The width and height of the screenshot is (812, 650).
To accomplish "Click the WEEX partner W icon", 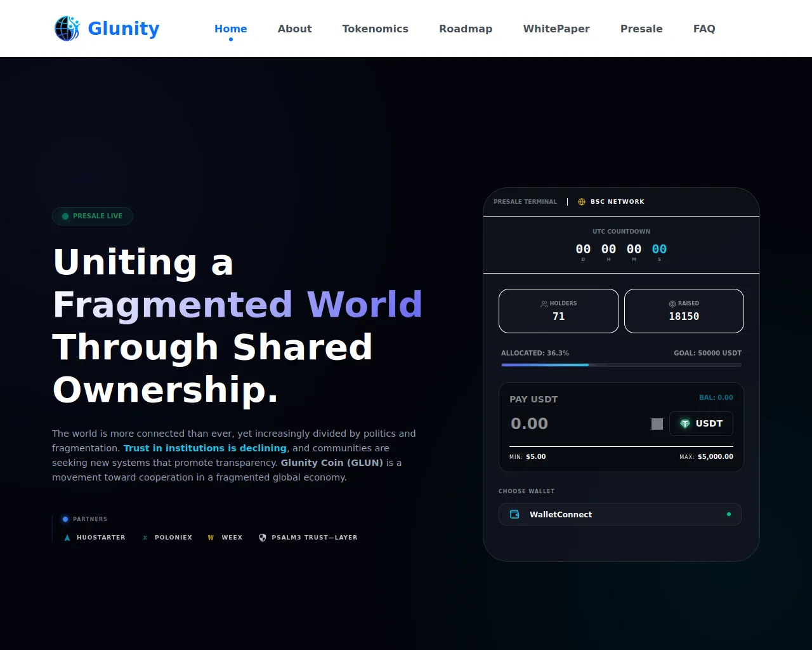I will 211,538.
